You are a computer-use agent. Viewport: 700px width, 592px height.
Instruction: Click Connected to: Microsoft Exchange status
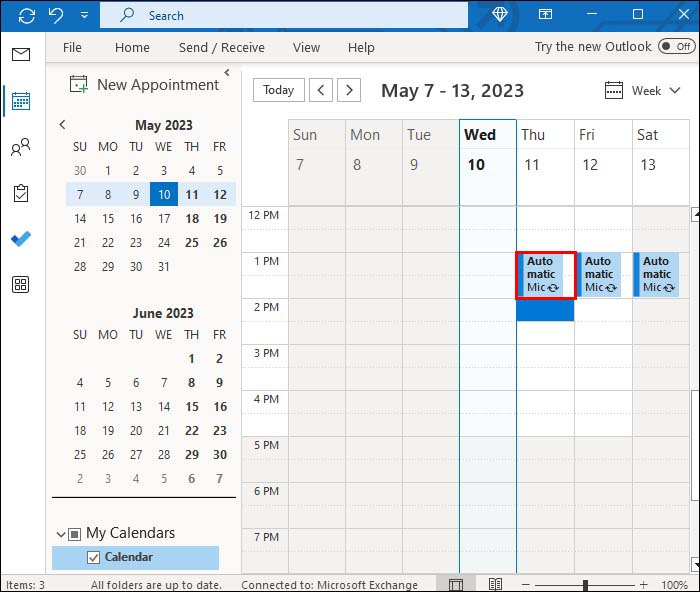(x=329, y=585)
